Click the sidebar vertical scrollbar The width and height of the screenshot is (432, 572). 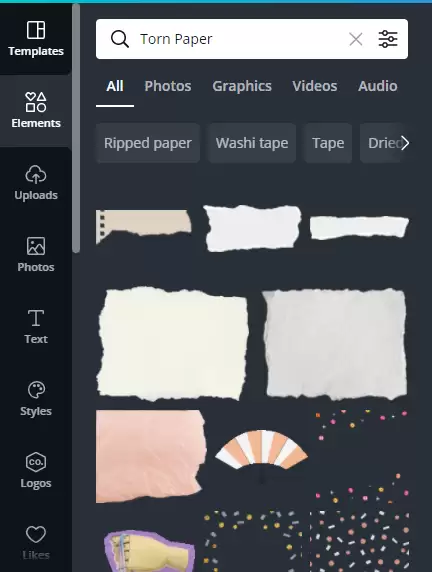click(x=76, y=128)
